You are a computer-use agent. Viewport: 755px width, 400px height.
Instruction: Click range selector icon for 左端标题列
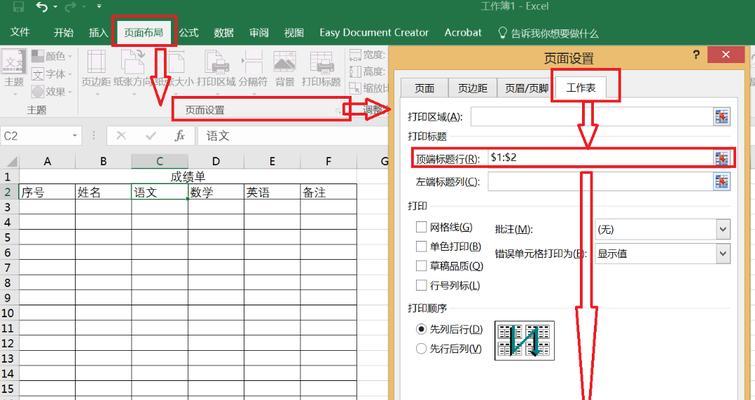tap(721, 181)
